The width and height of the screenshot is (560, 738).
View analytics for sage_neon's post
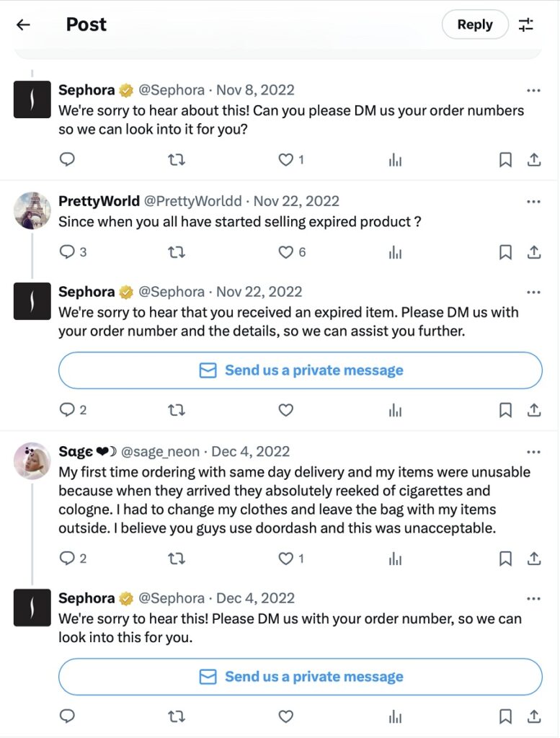pos(395,558)
